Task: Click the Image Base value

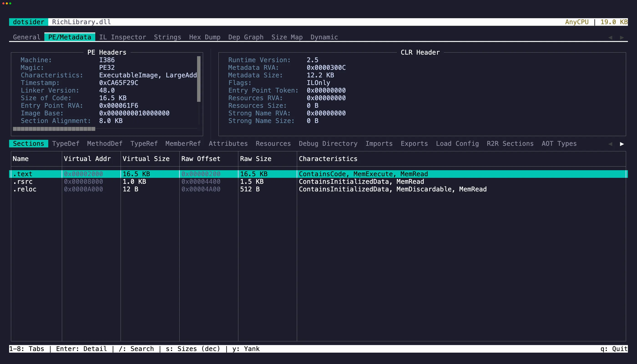Action: click(x=134, y=113)
